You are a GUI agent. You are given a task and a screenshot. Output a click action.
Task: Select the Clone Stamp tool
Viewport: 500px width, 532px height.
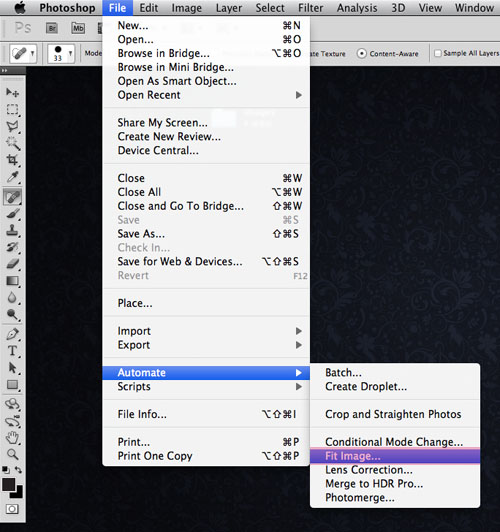coord(13,230)
